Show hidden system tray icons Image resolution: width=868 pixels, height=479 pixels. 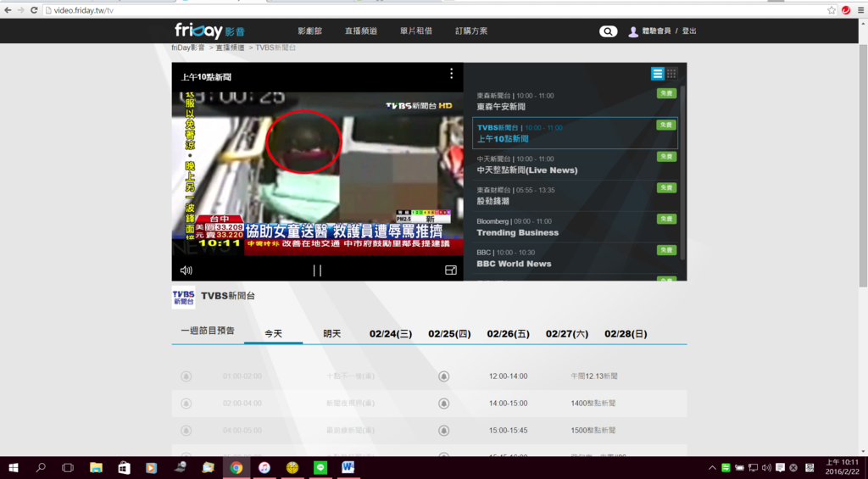click(712, 468)
